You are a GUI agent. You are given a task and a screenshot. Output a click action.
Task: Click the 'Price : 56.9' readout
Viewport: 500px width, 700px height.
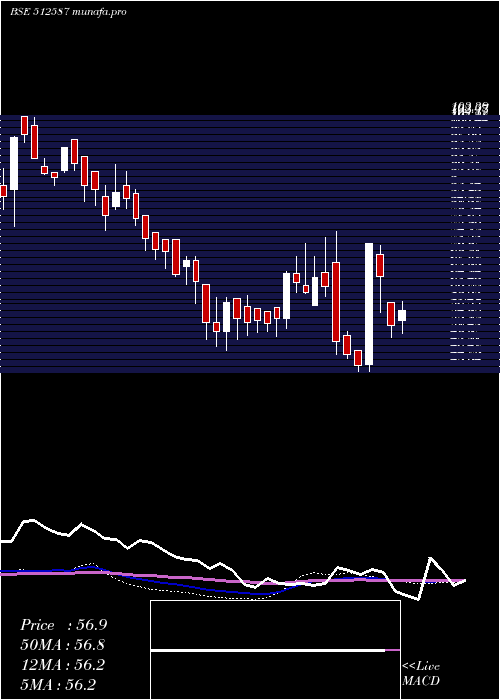tap(63, 625)
